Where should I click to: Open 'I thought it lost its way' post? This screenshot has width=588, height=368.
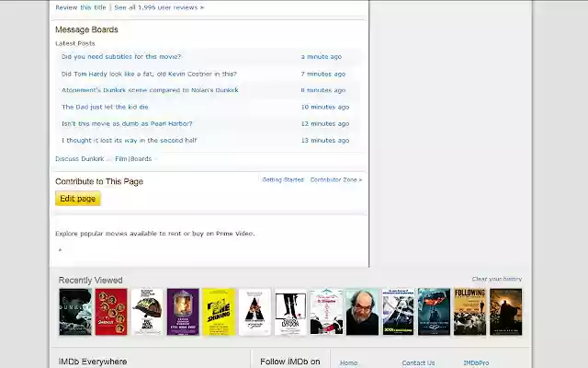click(x=130, y=141)
